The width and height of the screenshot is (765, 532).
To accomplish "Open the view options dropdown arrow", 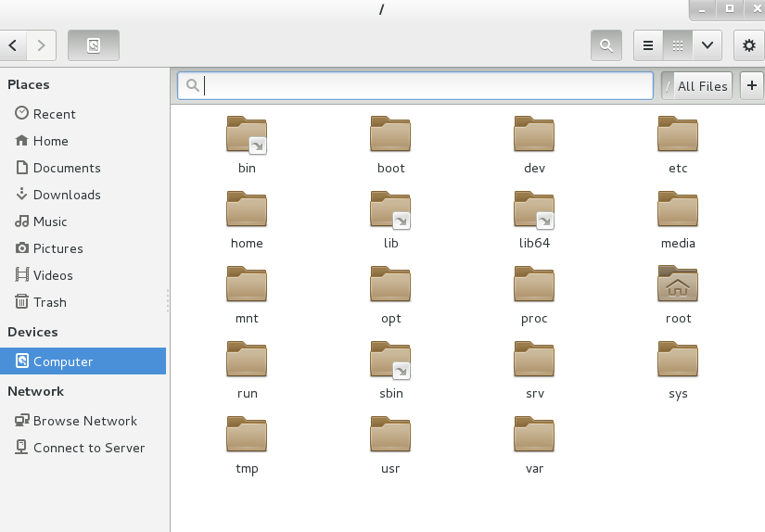I will [708, 44].
